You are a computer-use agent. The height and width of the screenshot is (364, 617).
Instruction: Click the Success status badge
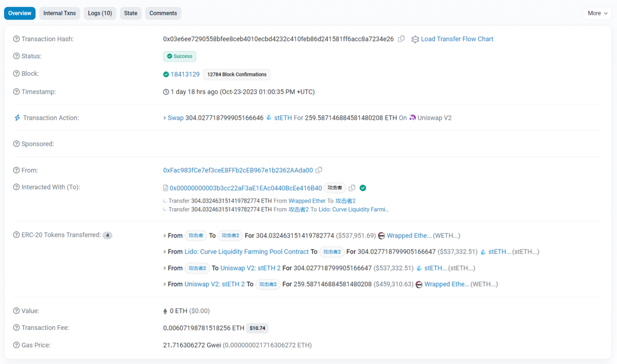pos(179,56)
